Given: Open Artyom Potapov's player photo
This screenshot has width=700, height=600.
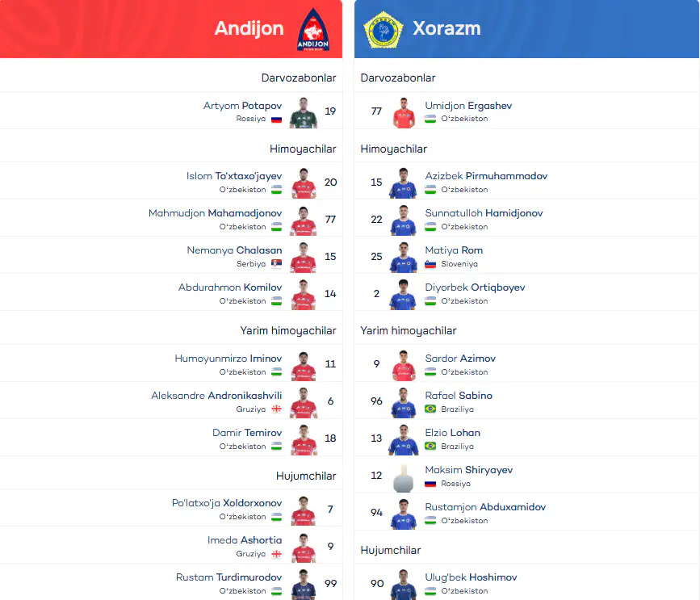Looking at the screenshot, I should pos(304,113).
